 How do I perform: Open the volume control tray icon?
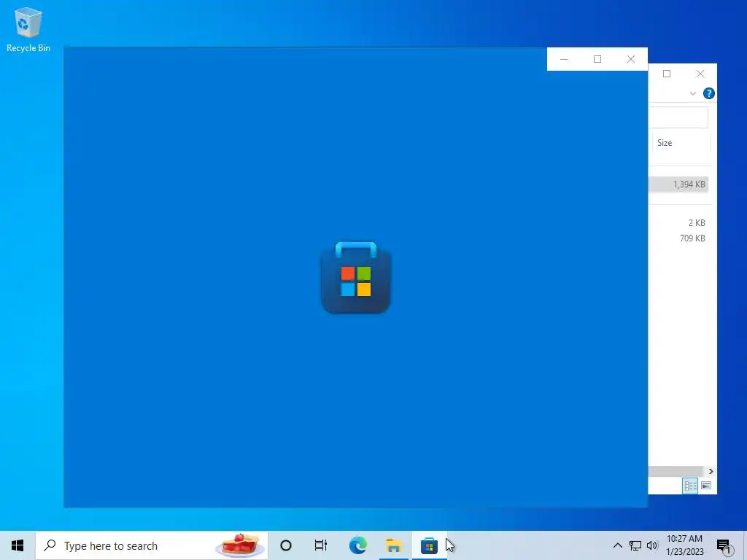coord(652,545)
